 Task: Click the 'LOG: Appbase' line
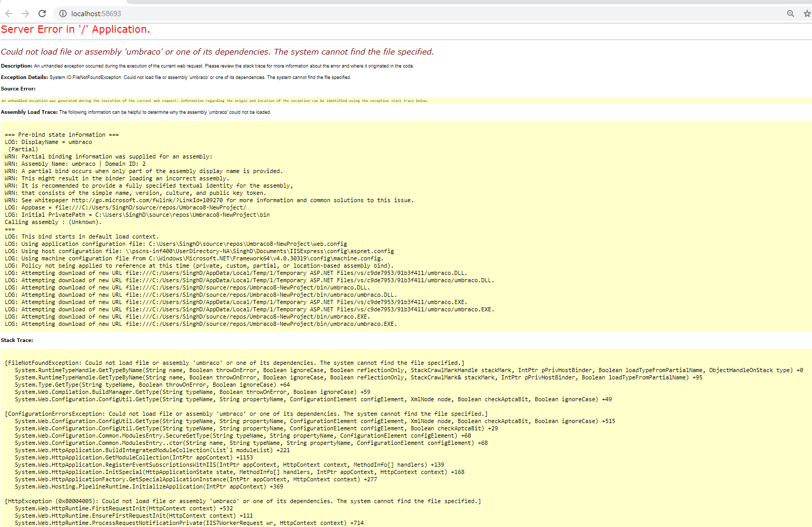click(125, 207)
